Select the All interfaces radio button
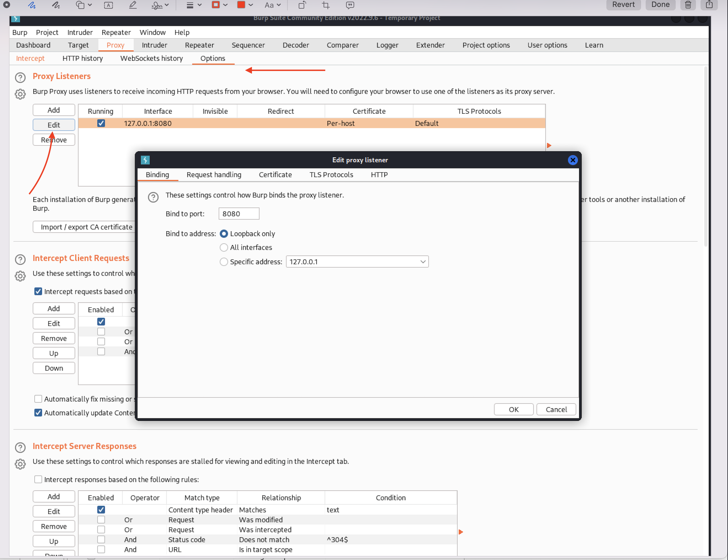Image resolution: width=728 pixels, height=560 pixels. [224, 247]
